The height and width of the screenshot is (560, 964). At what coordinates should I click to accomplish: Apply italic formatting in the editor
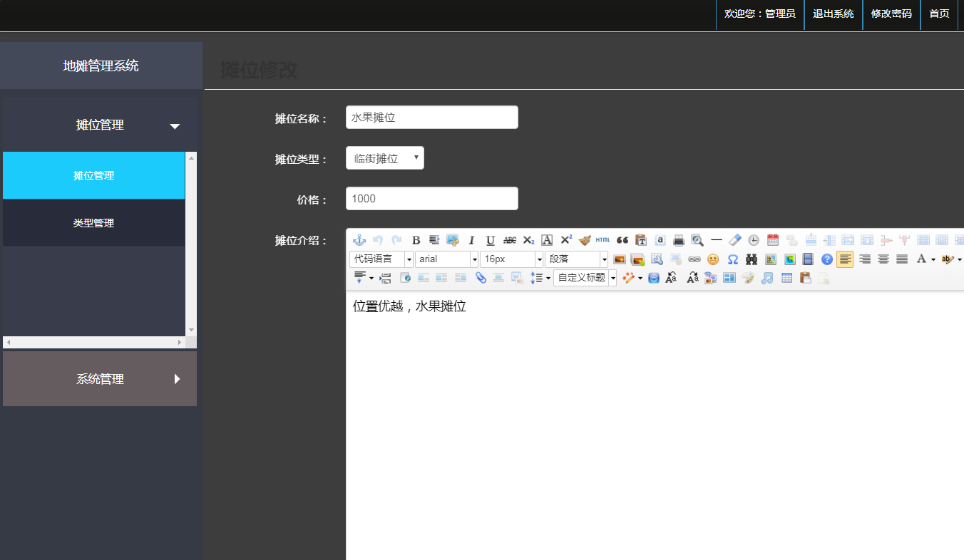pyautogui.click(x=471, y=240)
